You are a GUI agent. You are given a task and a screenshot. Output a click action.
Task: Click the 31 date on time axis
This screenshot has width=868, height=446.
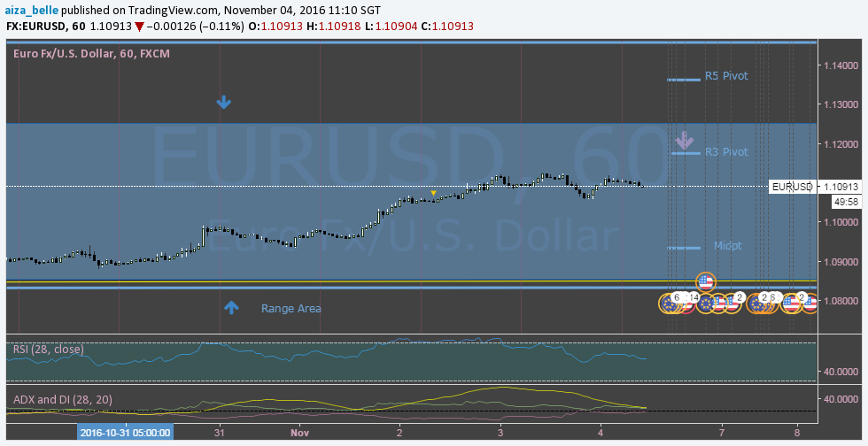[x=220, y=432]
